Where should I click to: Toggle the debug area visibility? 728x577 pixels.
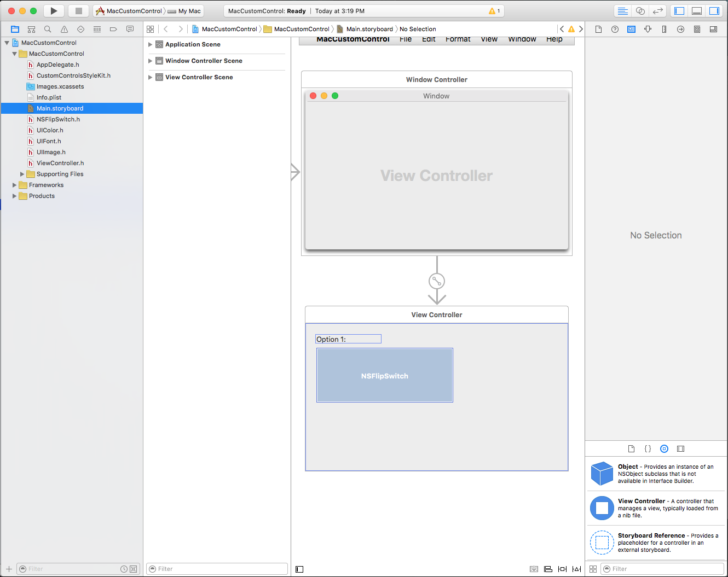point(696,10)
